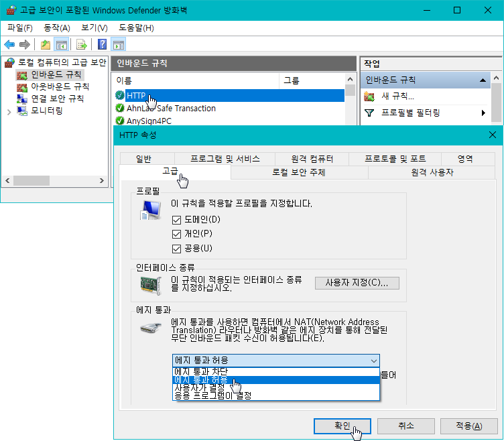
Task: Open the 에지 통과 허용 combo box
Action: pos(275,361)
